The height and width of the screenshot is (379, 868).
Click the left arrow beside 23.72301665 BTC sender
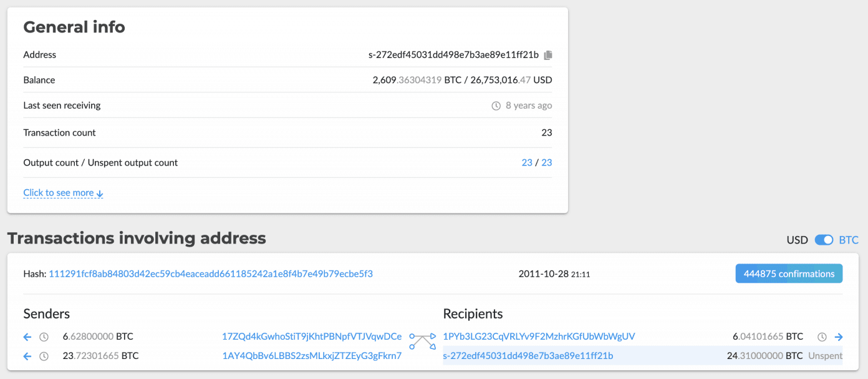click(x=27, y=357)
